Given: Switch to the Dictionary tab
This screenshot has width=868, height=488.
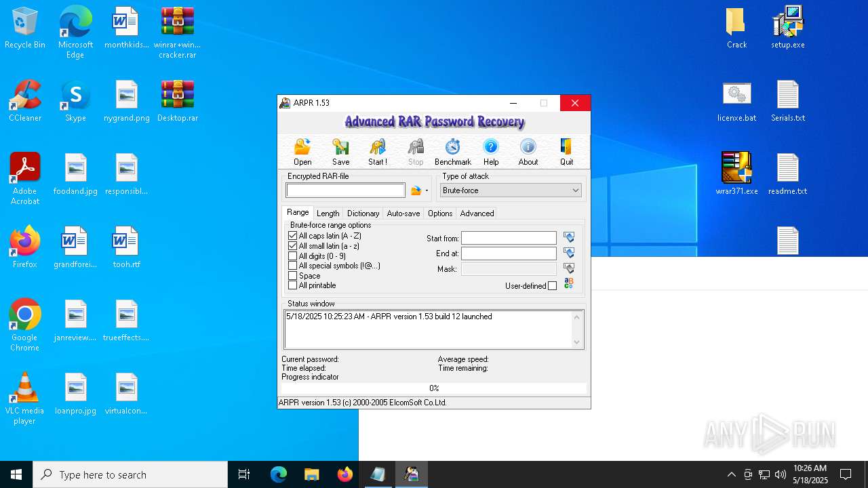Looking at the screenshot, I should pyautogui.click(x=363, y=213).
